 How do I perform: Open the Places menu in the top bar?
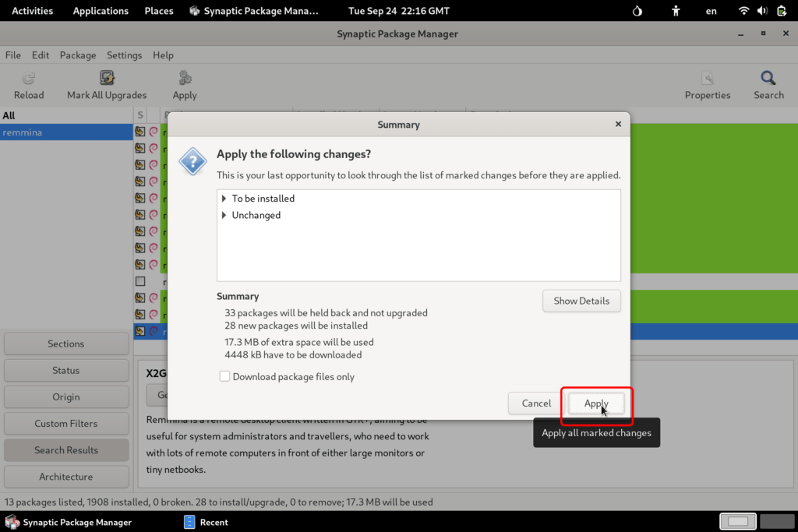pyautogui.click(x=159, y=11)
